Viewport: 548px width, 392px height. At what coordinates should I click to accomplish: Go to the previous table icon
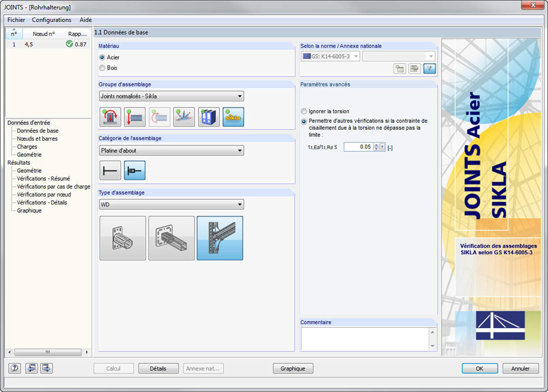tap(32, 368)
